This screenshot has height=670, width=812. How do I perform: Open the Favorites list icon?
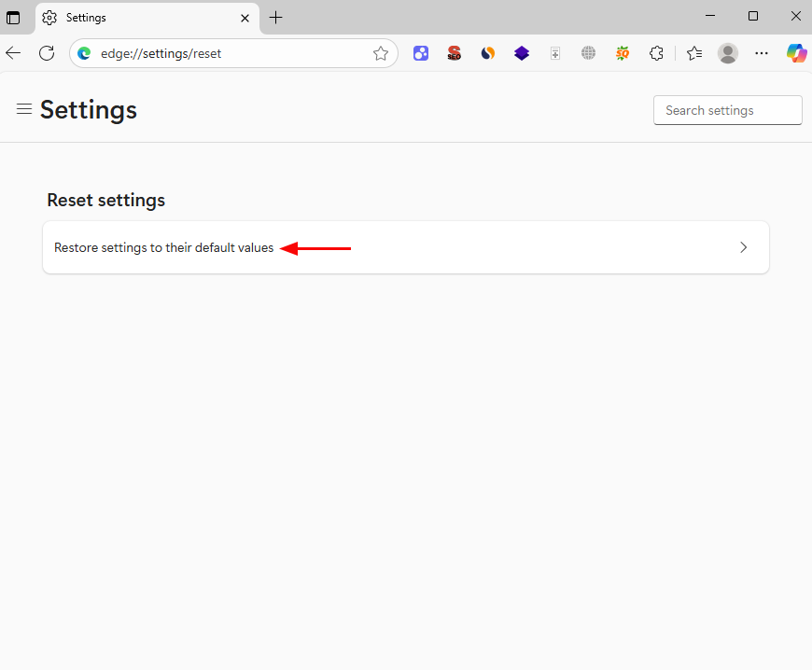694,53
